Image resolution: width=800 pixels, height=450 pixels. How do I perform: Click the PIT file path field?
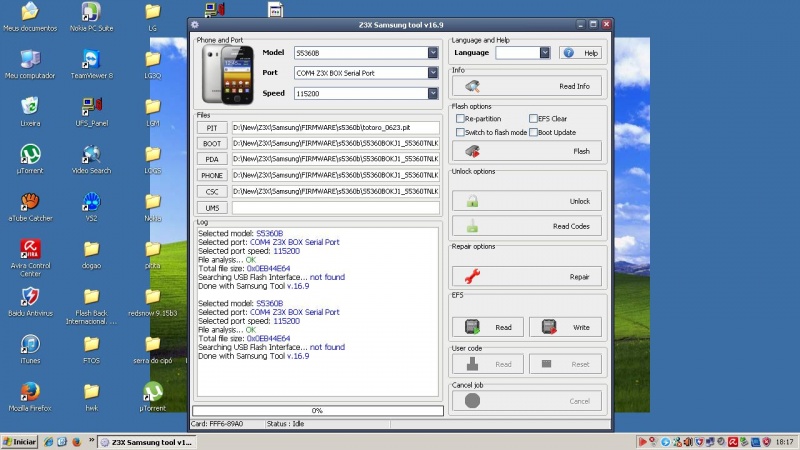coord(336,128)
